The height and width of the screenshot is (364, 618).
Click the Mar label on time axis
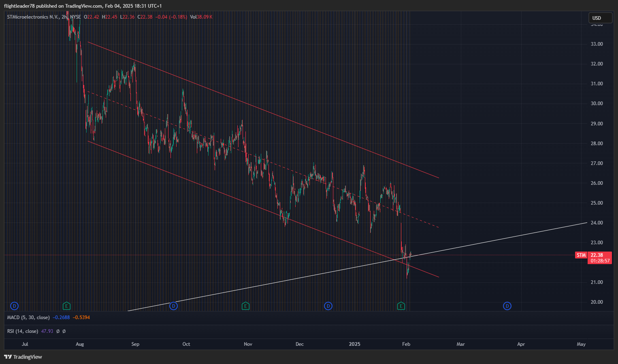(x=460, y=344)
